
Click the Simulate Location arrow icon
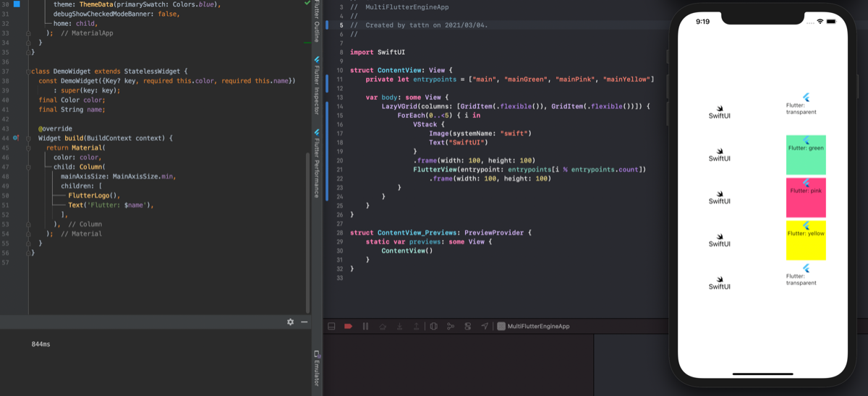point(485,326)
